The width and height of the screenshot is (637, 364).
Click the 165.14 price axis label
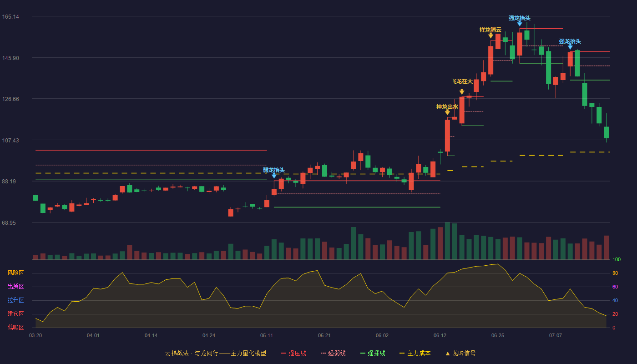10,17
